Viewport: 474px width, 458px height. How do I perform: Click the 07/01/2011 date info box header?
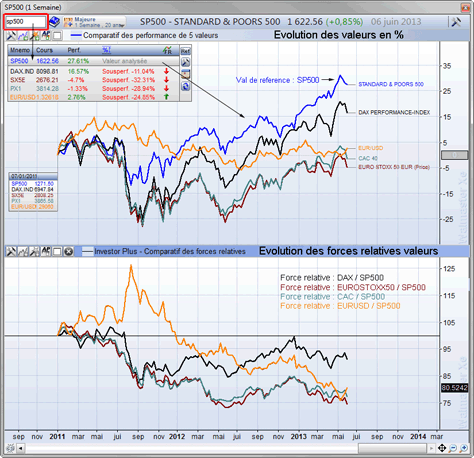[x=33, y=176]
